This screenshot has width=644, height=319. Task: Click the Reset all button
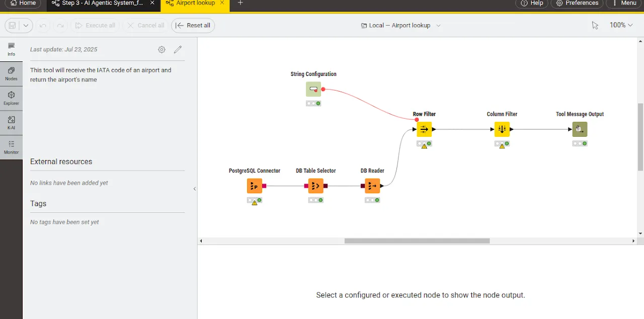click(x=193, y=25)
